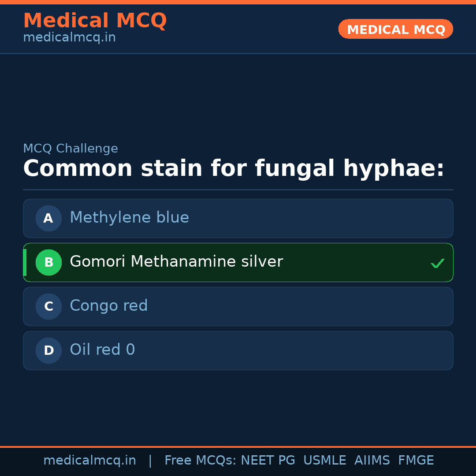
Task: Open the medicalmcq.in link below the title
Action: coord(69,38)
